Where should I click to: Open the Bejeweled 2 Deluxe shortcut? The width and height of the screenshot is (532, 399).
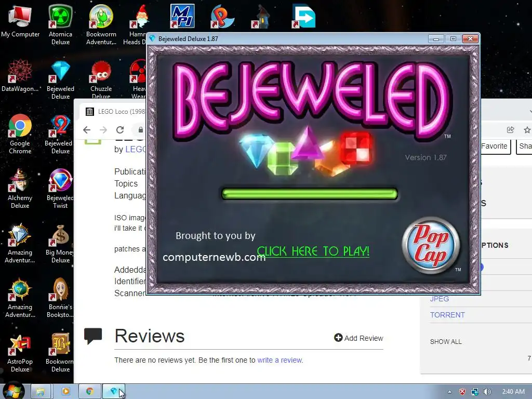[60, 134]
